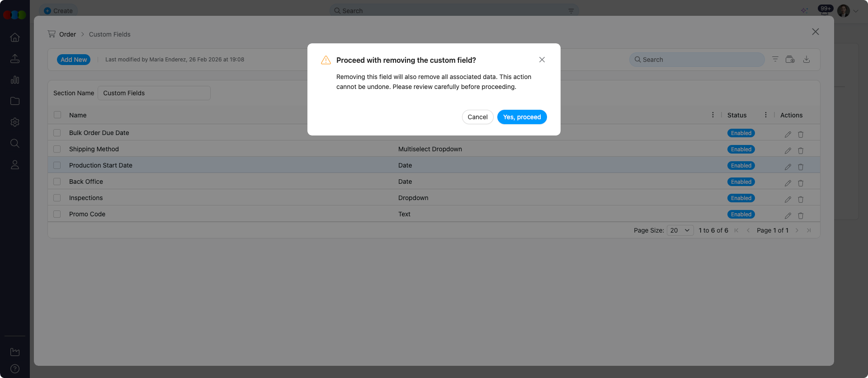Open the folder icon in sidebar
This screenshot has width=868, height=378.
tap(15, 101)
